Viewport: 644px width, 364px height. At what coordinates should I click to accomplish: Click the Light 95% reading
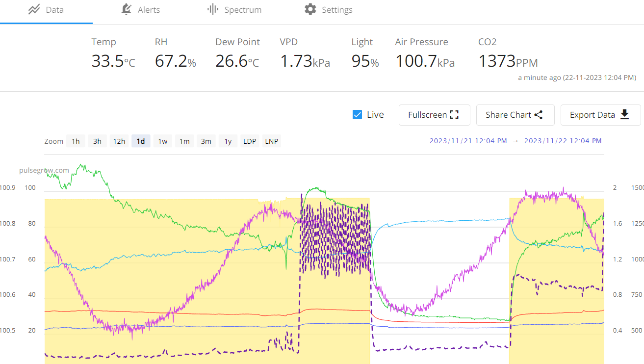click(x=365, y=53)
